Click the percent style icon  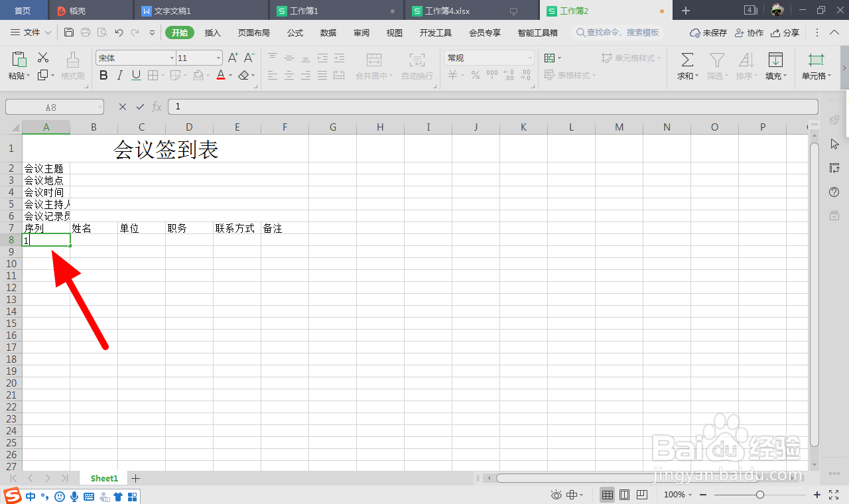coord(475,76)
